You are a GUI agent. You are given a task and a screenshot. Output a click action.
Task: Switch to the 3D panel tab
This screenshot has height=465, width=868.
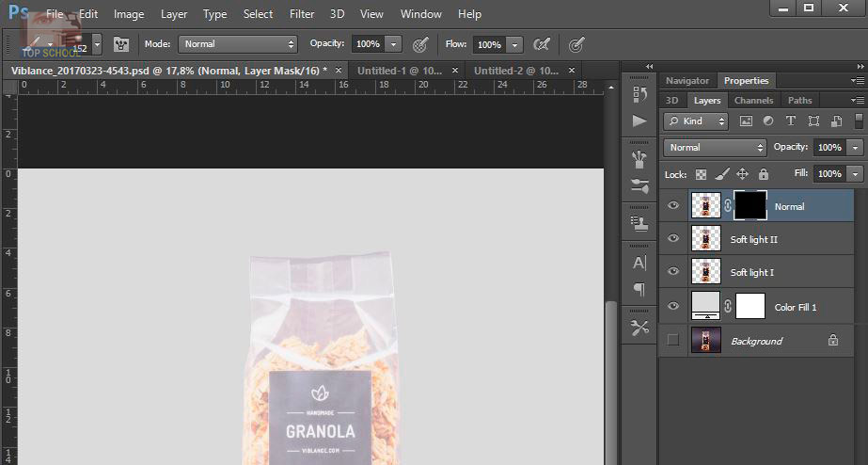pos(671,101)
